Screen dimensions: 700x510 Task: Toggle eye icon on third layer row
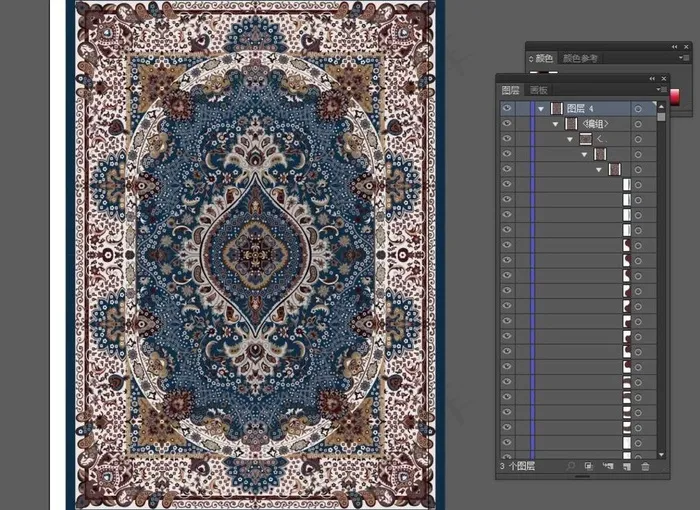click(507, 140)
